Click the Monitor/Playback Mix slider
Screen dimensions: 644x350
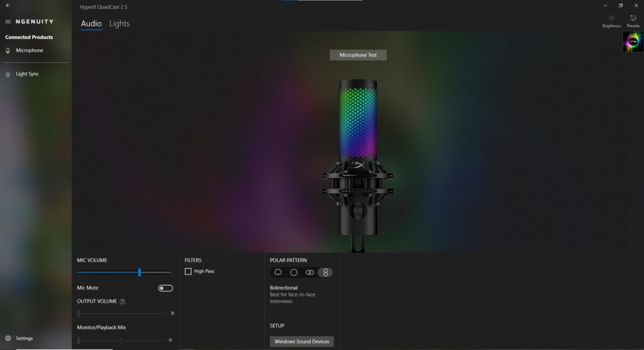pyautogui.click(x=121, y=340)
